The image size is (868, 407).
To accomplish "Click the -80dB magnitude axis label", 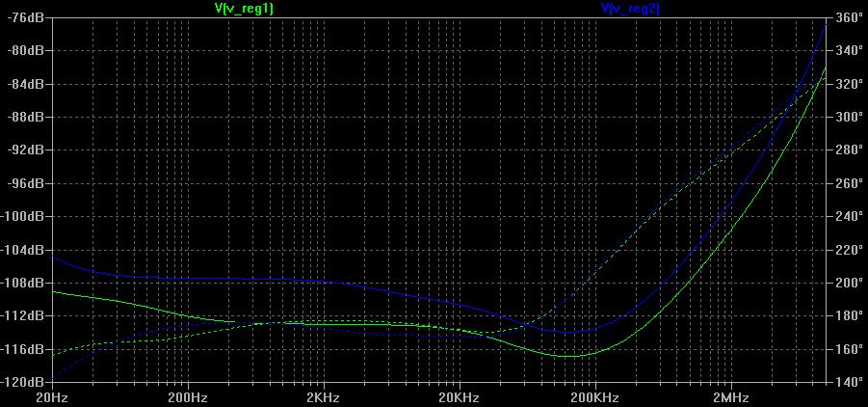I will tap(25, 50).
